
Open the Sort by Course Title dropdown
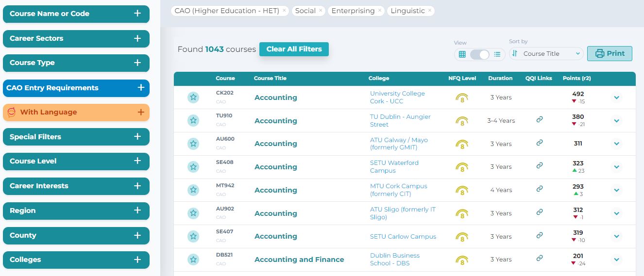[x=546, y=54]
